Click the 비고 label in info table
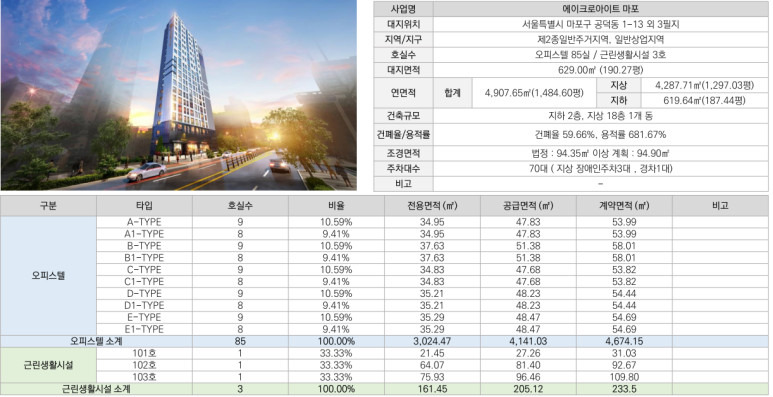The width and height of the screenshot is (773, 397). click(x=403, y=184)
